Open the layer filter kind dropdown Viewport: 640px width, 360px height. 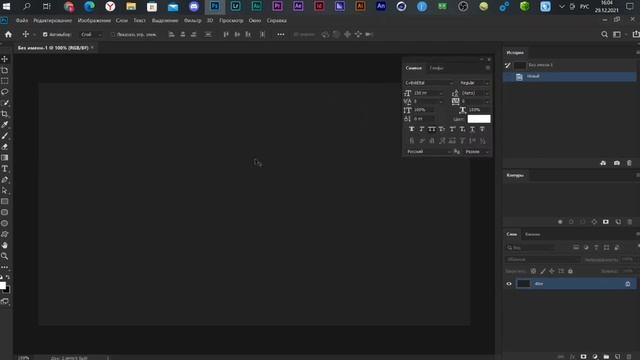coord(531,247)
